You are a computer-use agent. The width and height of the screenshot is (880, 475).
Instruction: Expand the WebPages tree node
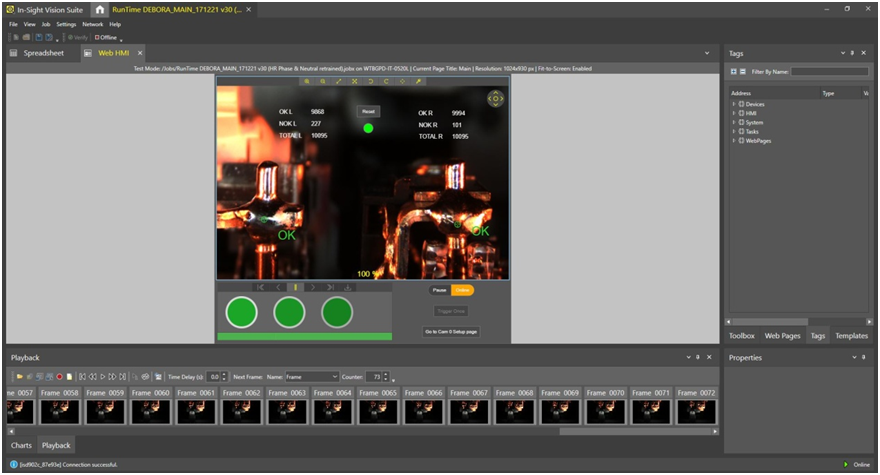[x=734, y=140]
